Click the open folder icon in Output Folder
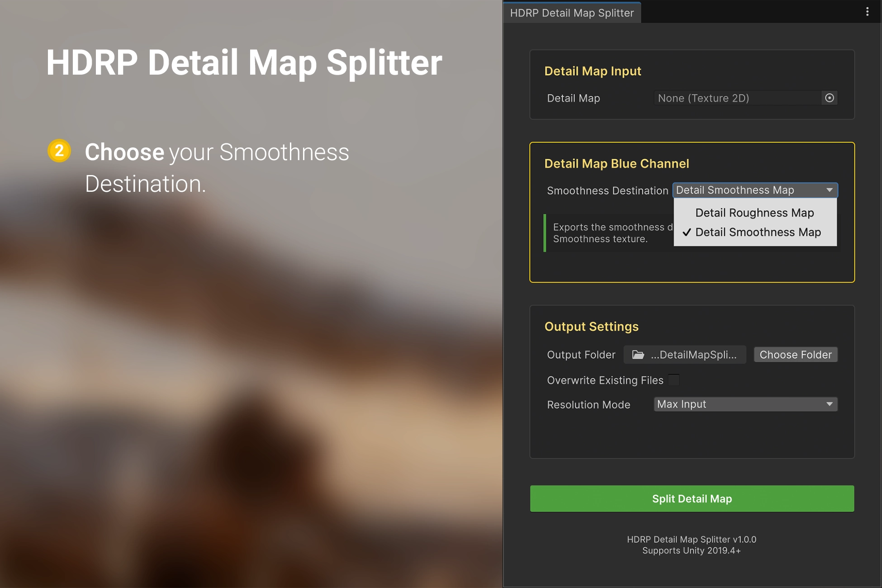 coord(638,355)
